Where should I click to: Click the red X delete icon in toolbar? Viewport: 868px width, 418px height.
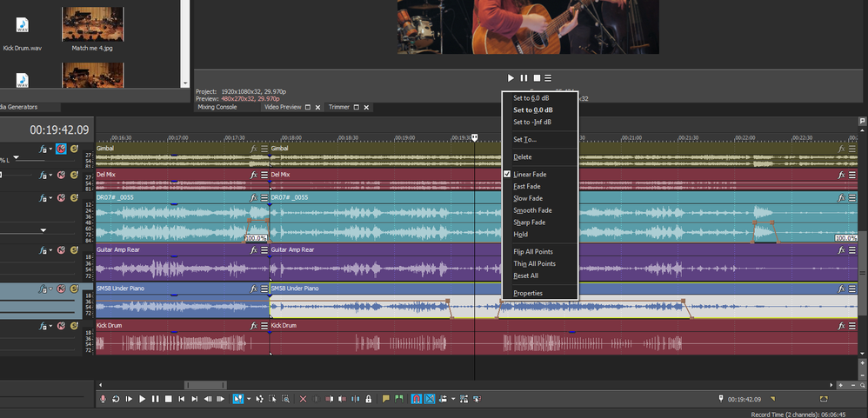click(303, 399)
